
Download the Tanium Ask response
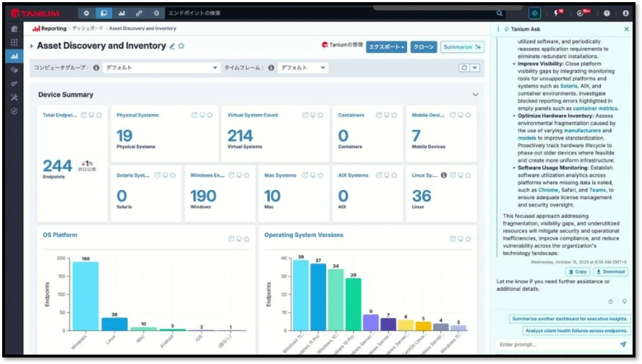610,272
